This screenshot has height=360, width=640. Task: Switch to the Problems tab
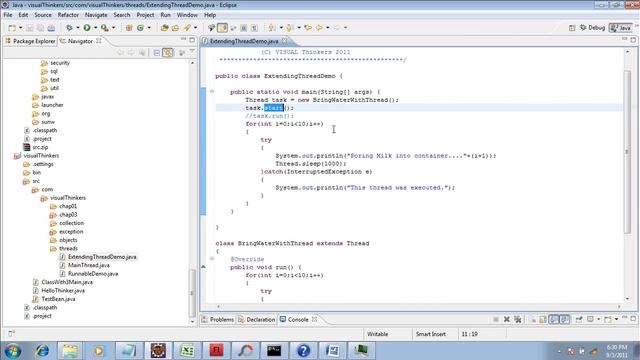218,320
